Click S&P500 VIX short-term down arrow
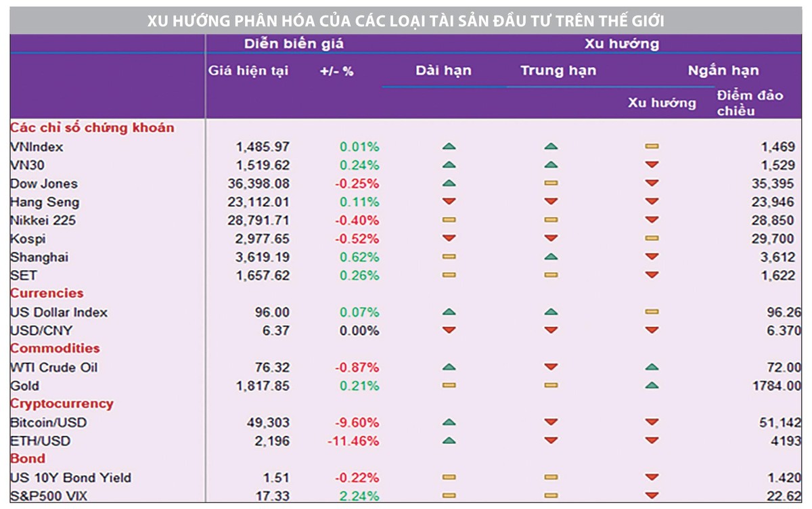Image resolution: width=812 pixels, height=509 pixels. 652,496
